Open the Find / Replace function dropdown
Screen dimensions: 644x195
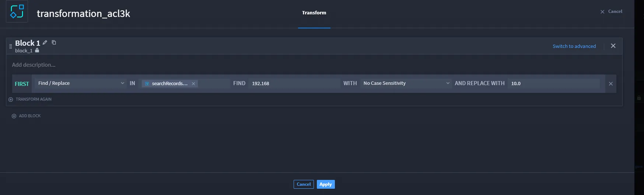[81, 83]
